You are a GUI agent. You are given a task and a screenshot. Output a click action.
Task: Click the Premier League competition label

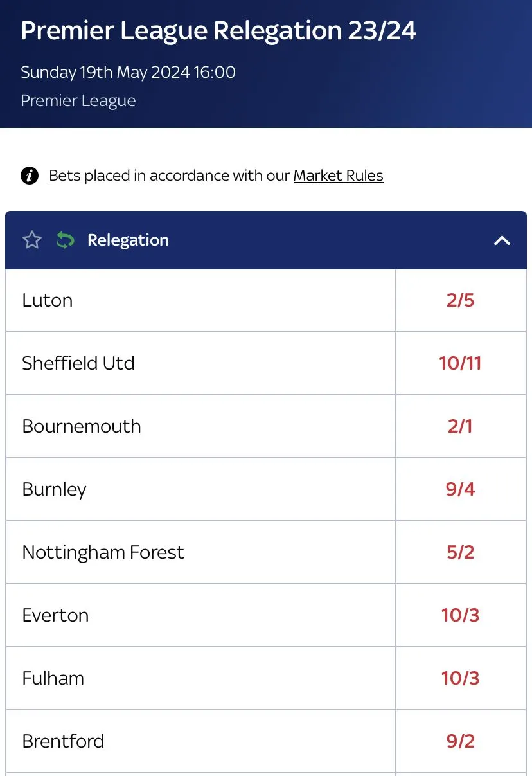(78, 101)
